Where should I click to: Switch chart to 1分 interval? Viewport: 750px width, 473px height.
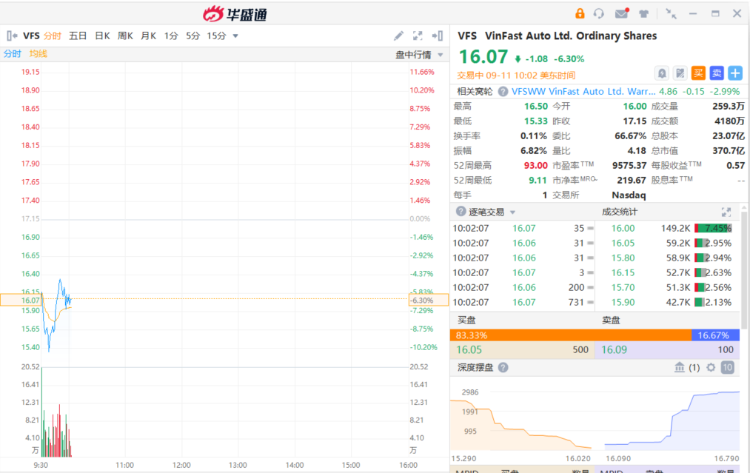tap(171, 36)
